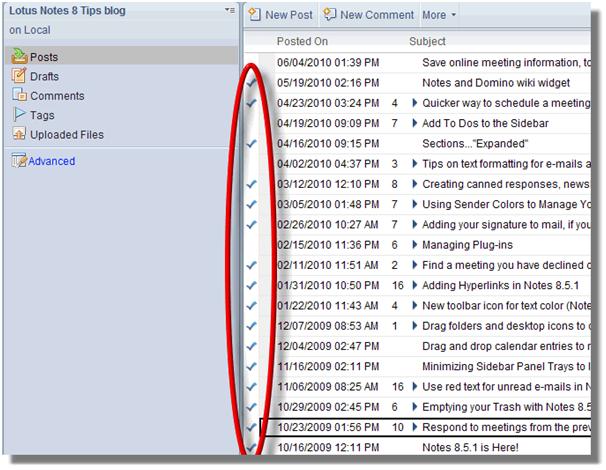Screen dimensions: 606x470
Task: Click the Tags flag icon
Action: click(19, 114)
